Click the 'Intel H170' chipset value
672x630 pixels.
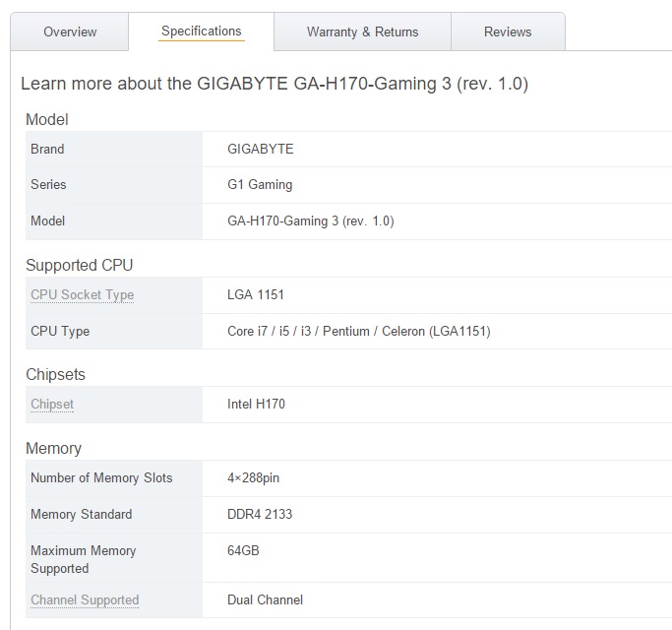tap(256, 404)
